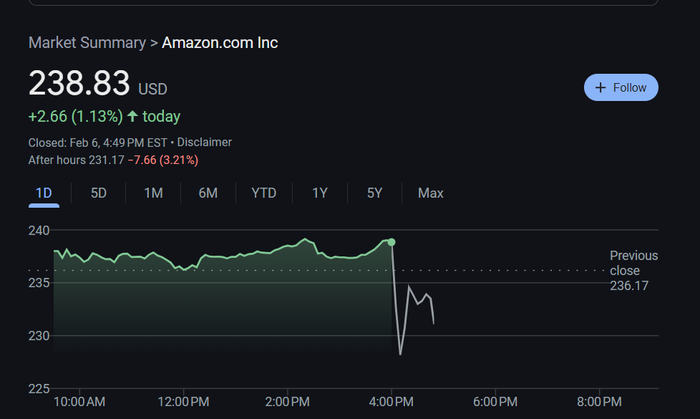Click the green up arrow beside today
This screenshot has width=700, height=419.
point(132,116)
